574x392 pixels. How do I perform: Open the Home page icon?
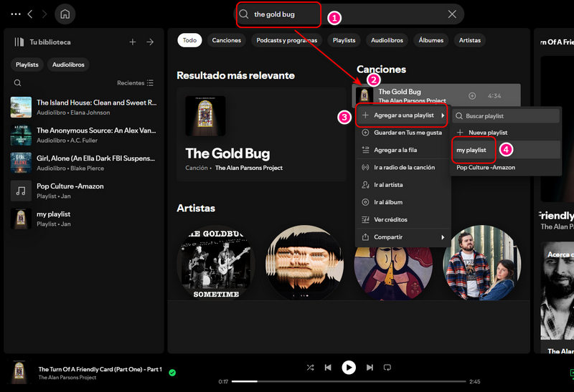tap(65, 14)
